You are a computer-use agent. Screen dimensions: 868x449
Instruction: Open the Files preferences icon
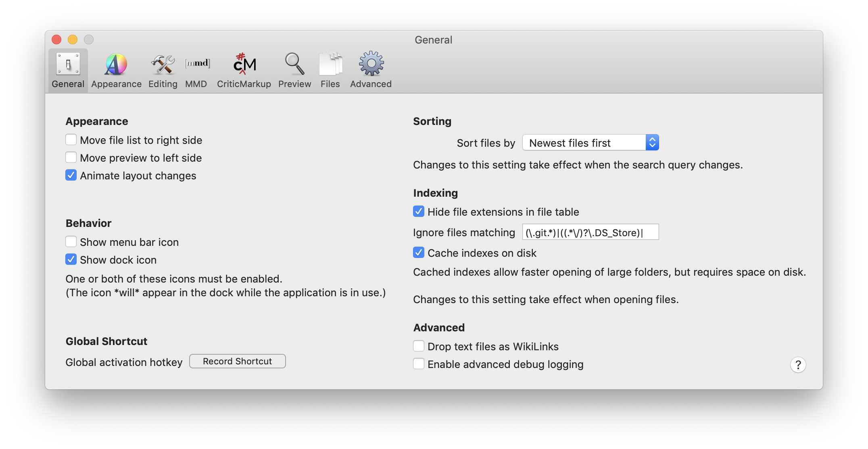(x=330, y=64)
